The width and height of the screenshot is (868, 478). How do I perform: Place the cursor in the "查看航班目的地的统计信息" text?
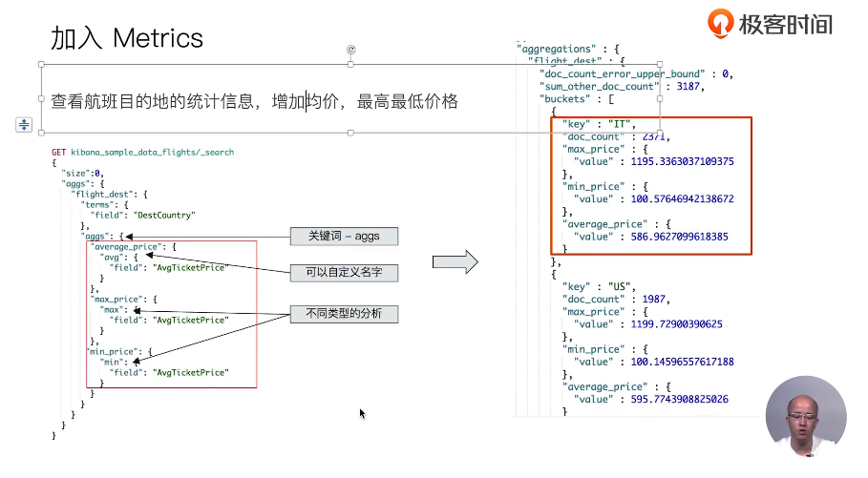coord(153,101)
